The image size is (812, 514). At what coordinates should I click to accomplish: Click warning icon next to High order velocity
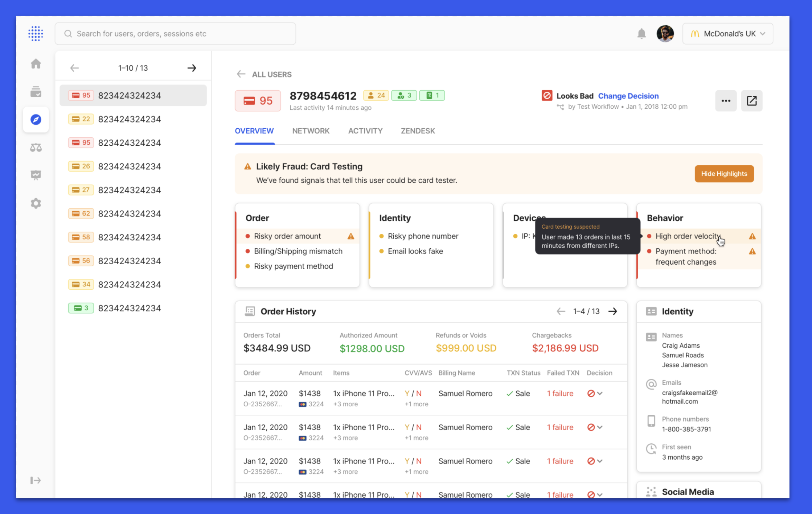[752, 236]
